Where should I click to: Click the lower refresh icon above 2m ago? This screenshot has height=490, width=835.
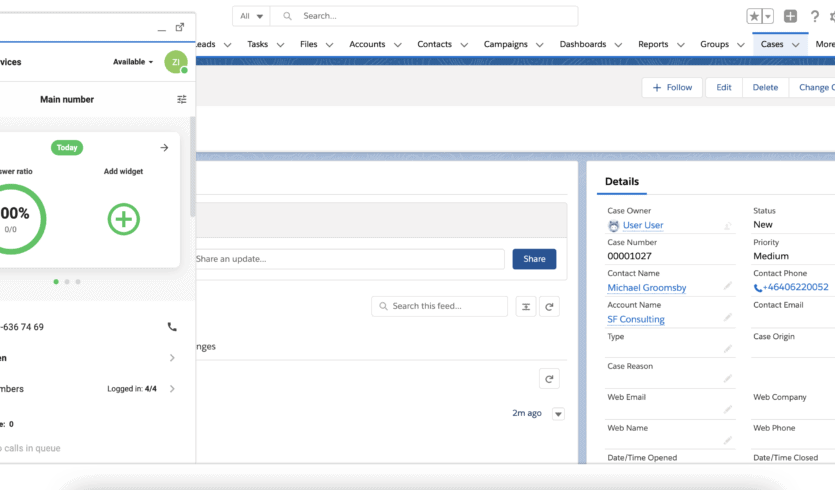[549, 379]
